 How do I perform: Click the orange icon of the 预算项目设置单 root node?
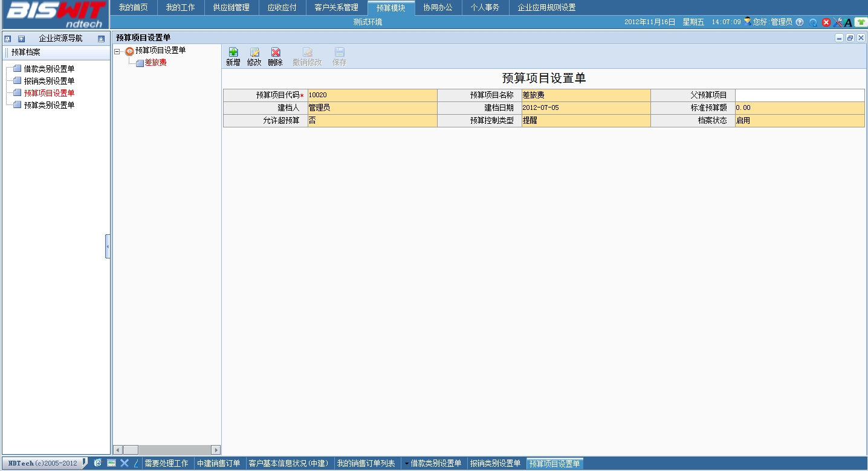coord(129,51)
